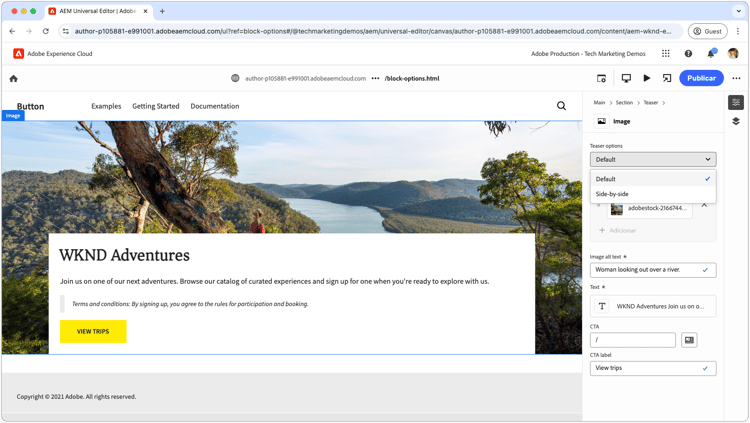
Task: Click /block-options.html page path
Action: pyautogui.click(x=412, y=78)
